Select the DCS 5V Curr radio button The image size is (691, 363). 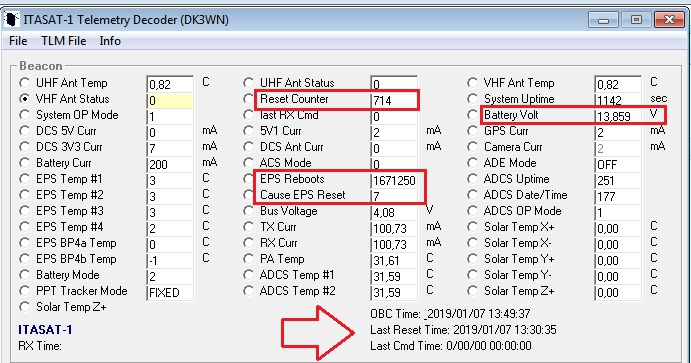[x=25, y=131]
